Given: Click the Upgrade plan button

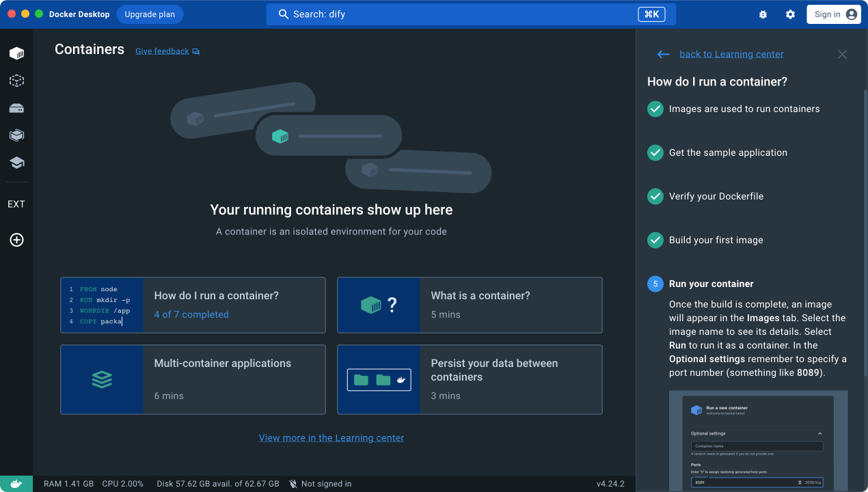Looking at the screenshot, I should pos(150,14).
